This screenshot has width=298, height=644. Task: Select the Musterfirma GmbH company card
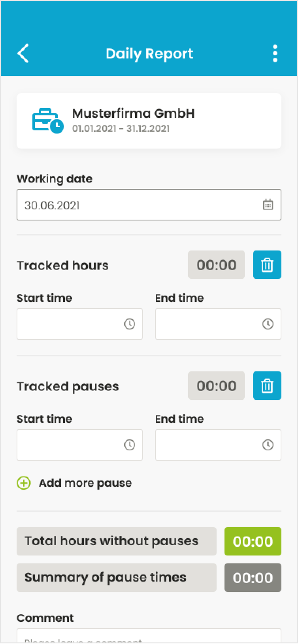tap(149, 121)
